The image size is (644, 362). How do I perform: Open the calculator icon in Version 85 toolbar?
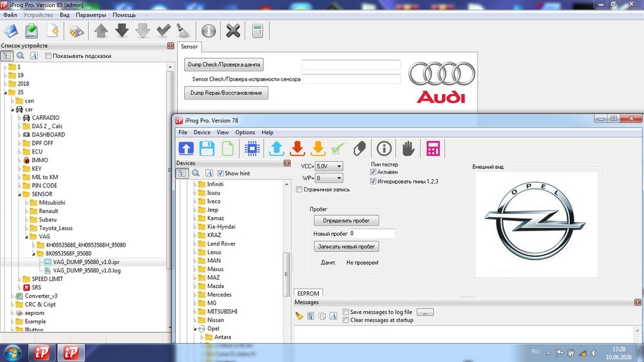point(258,31)
